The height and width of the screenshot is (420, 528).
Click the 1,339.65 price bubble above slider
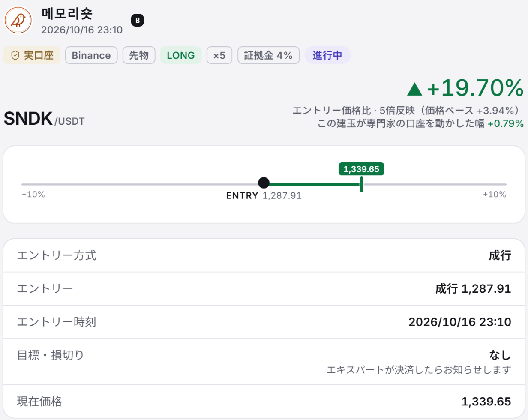pos(361,169)
